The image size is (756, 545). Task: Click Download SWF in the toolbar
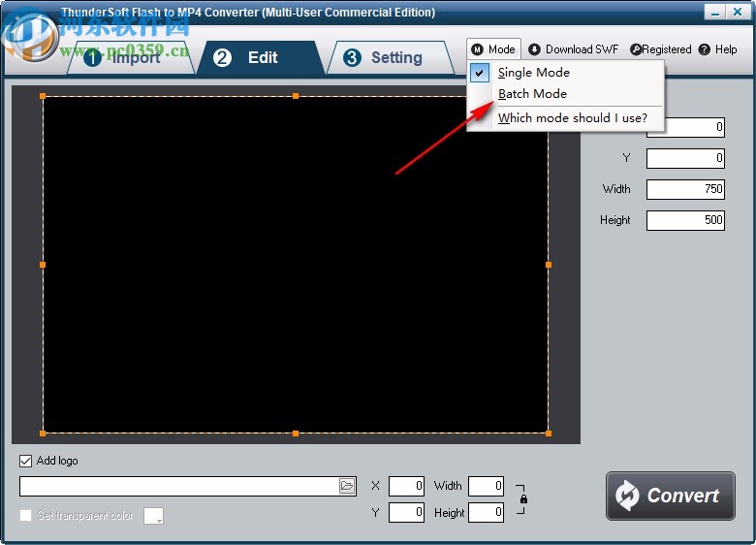[573, 49]
